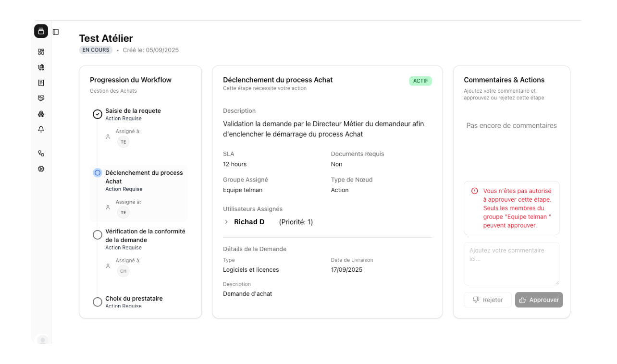Check notifications via the bell icon

41,129
